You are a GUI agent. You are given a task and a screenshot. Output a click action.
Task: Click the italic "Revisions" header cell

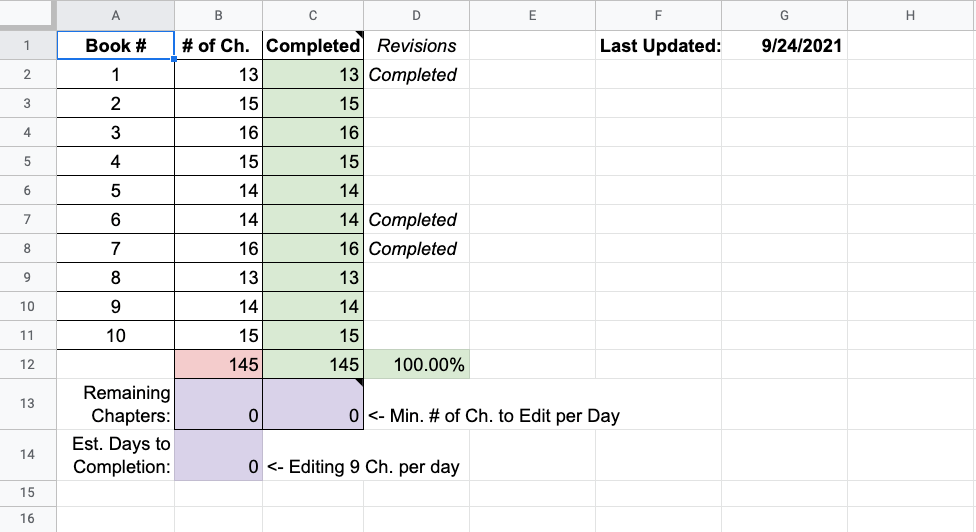pyautogui.click(x=416, y=46)
